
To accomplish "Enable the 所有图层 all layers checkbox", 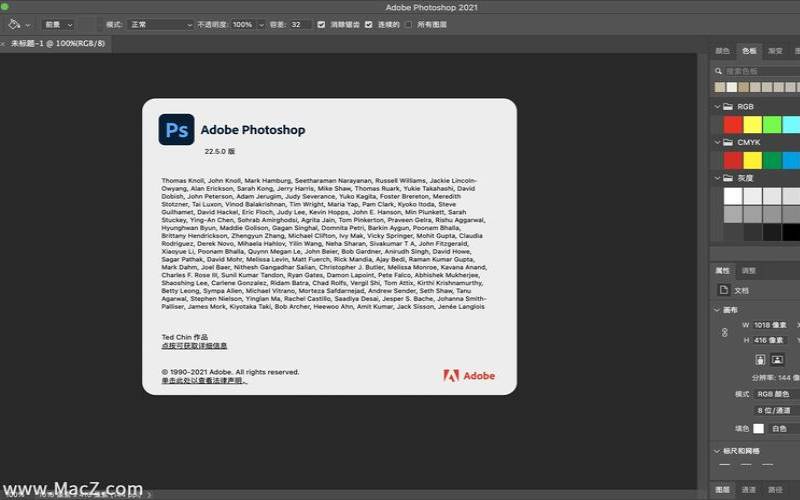I will 408,24.
